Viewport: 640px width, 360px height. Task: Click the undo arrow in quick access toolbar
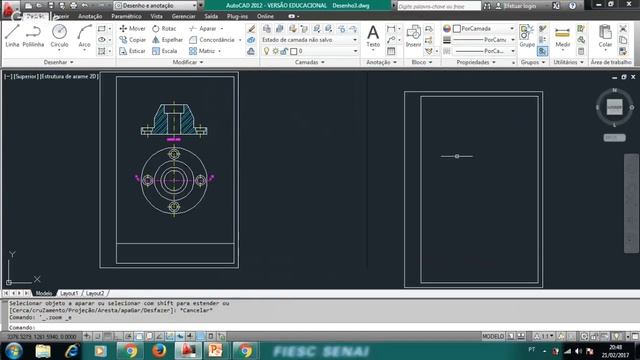point(85,6)
